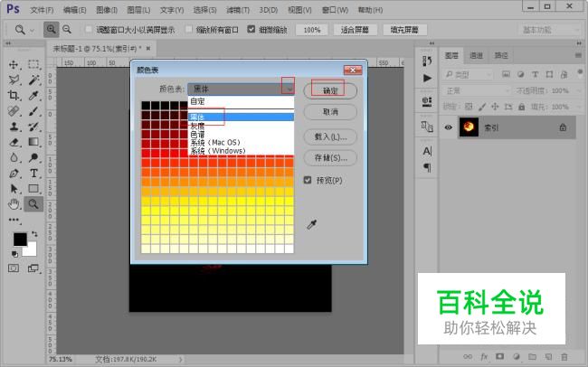Click the 填充屏幕 button
The image size is (588, 367).
pos(404,30)
